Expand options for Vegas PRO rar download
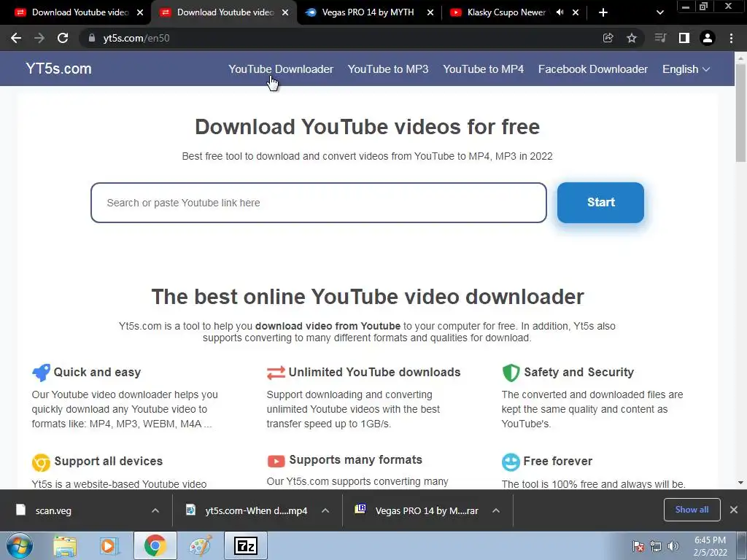Viewport: 747px width, 560px height. point(496,510)
